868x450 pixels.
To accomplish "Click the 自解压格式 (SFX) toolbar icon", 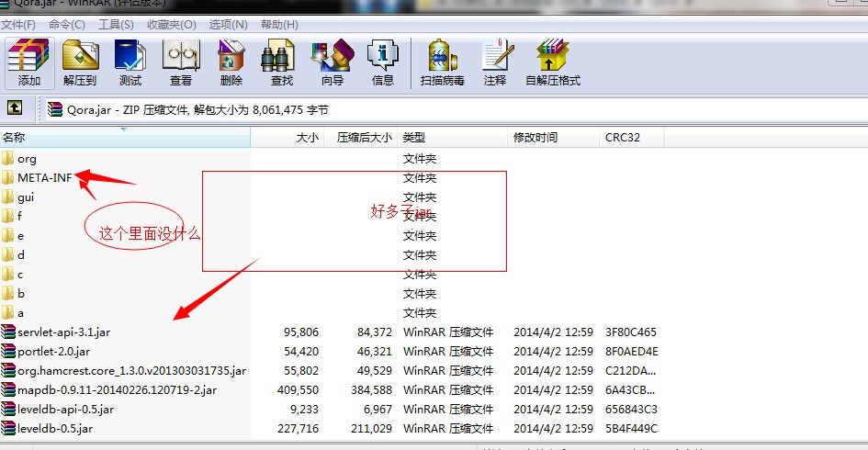I will (552, 63).
